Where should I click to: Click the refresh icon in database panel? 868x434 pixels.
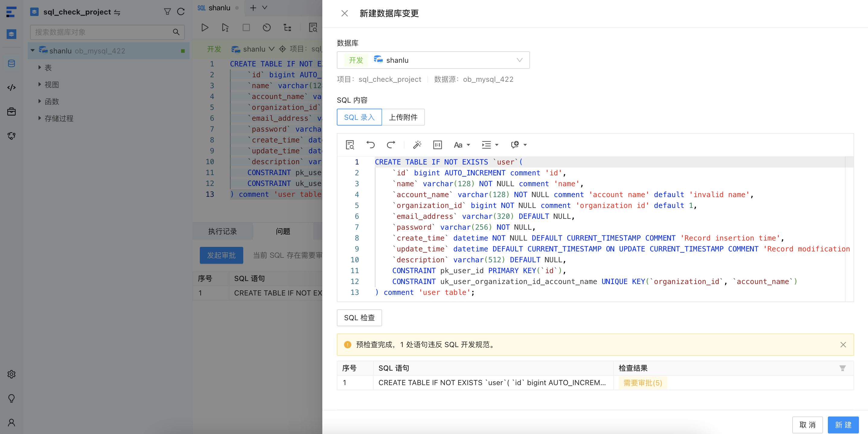click(x=181, y=12)
